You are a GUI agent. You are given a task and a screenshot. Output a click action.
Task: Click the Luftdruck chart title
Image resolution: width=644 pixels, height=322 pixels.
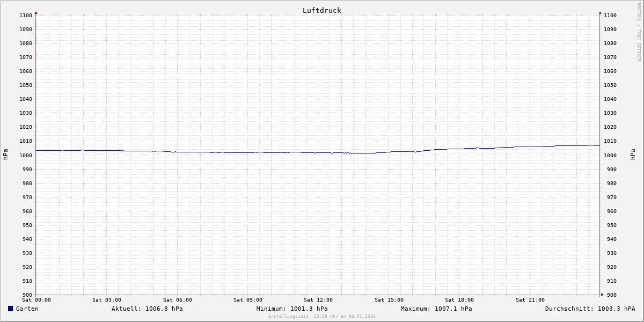(321, 10)
